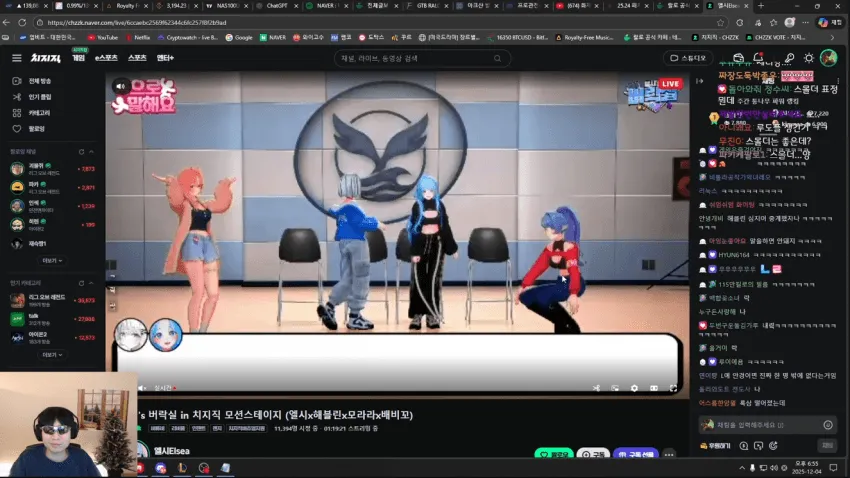
Task: Open the notifications bell
Action: (x=758, y=57)
